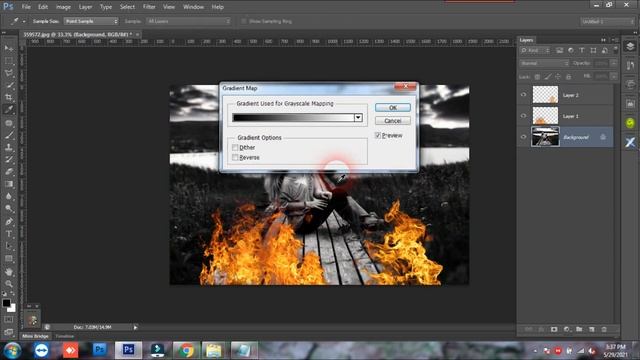Open the Image menu

(63, 7)
